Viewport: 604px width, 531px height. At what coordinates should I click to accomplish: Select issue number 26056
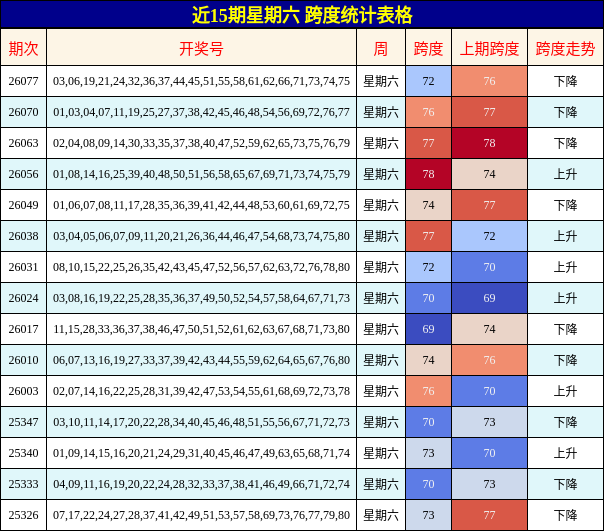coord(23,174)
